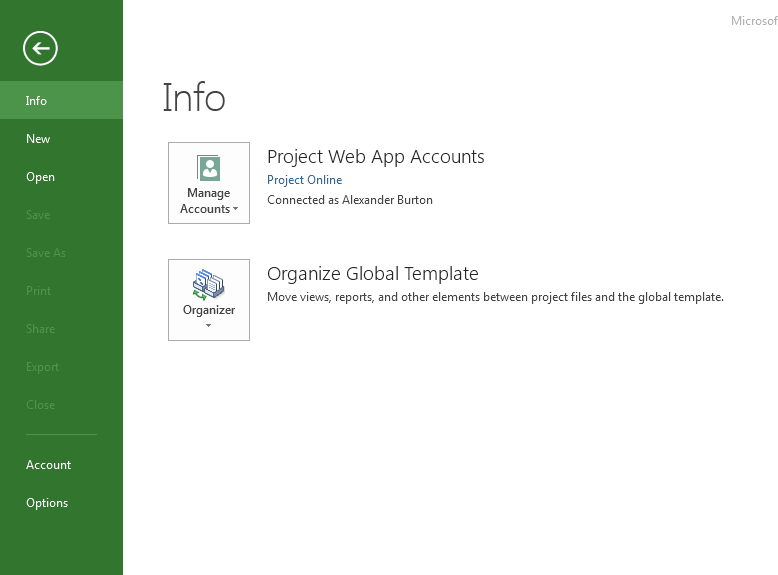Click the grayed-out Close item
Image resolution: width=778 pixels, height=575 pixels.
pyautogui.click(x=62, y=405)
